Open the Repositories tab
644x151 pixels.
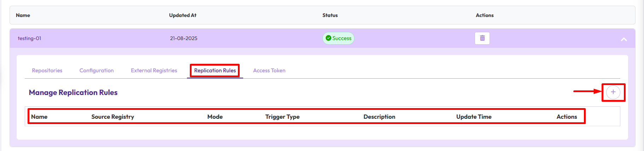47,71
